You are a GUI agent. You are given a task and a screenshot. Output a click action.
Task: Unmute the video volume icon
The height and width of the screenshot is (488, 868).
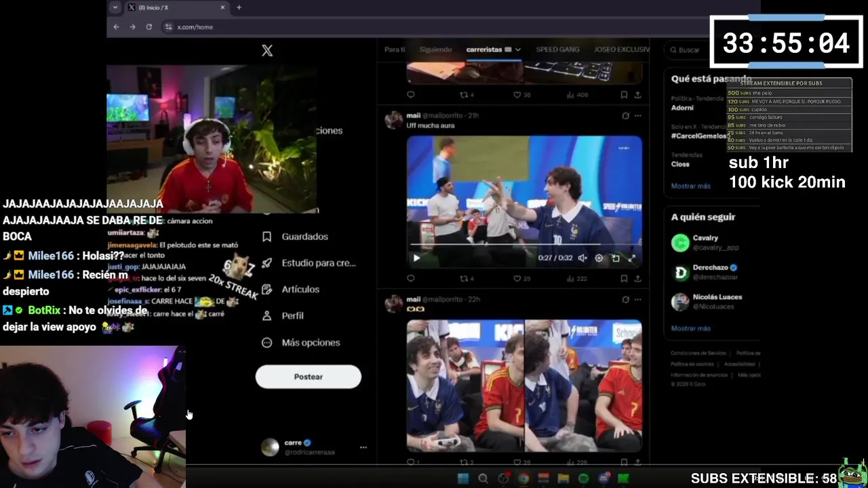coord(582,258)
